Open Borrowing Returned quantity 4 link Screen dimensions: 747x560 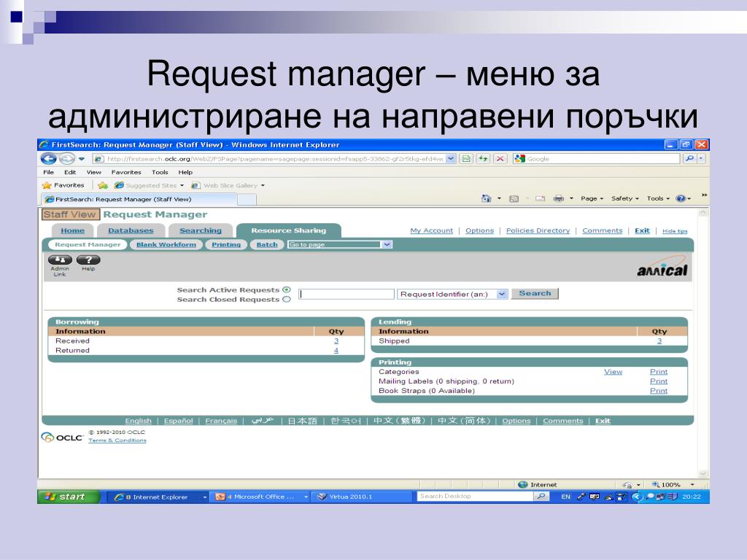336,351
